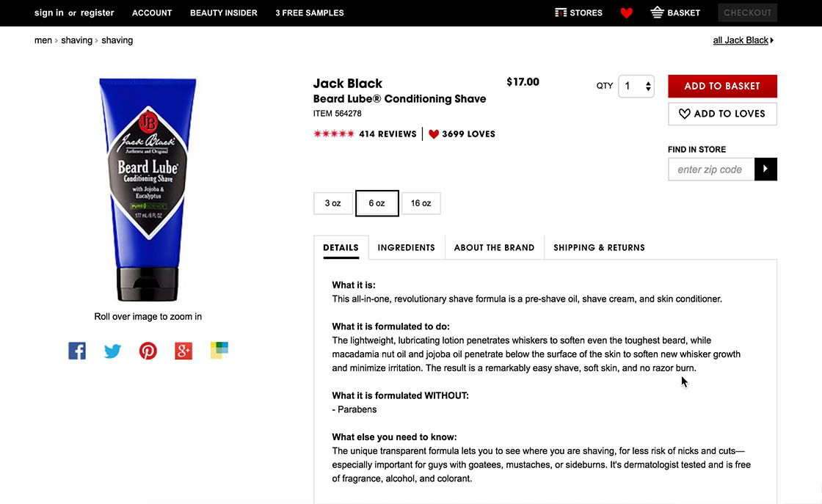822x504 pixels.
Task: Click the yellow-blue squares share icon
Action: (219, 350)
